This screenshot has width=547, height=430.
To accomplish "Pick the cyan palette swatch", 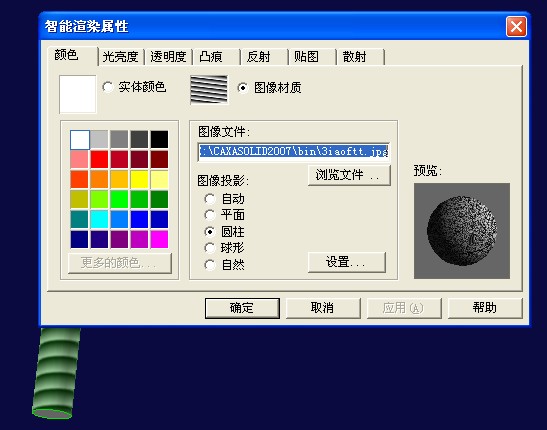I will (x=99, y=219).
